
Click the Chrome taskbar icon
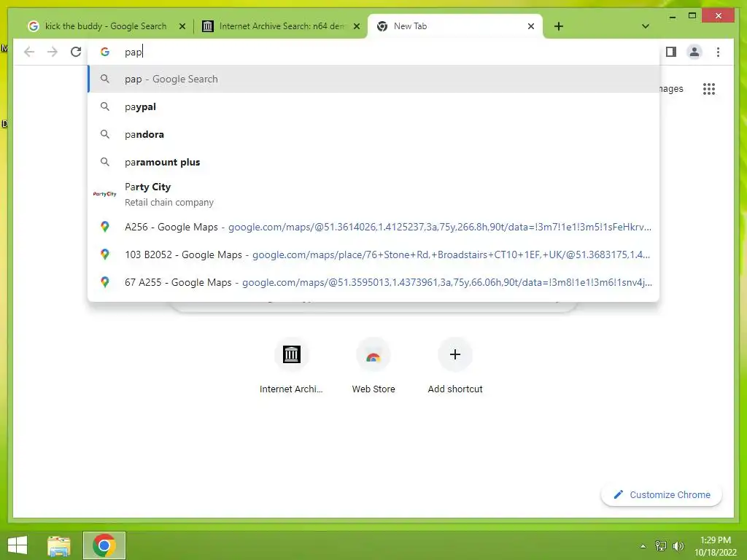(x=104, y=545)
